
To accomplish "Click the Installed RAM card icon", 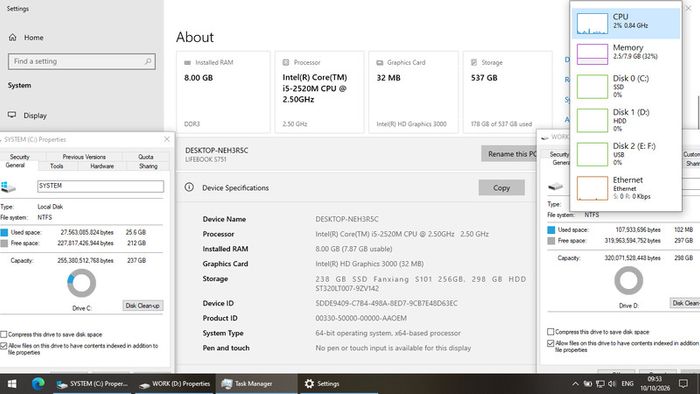I will 188,62.
